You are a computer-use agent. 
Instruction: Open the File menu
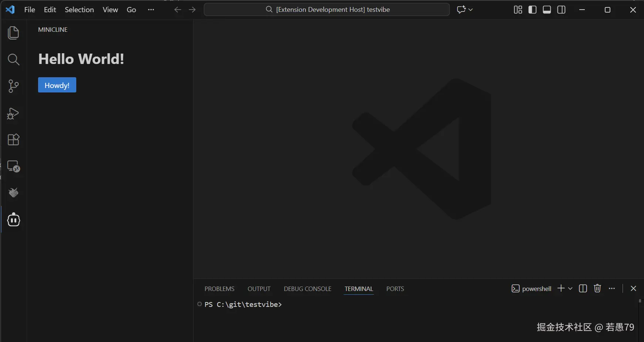coord(30,10)
